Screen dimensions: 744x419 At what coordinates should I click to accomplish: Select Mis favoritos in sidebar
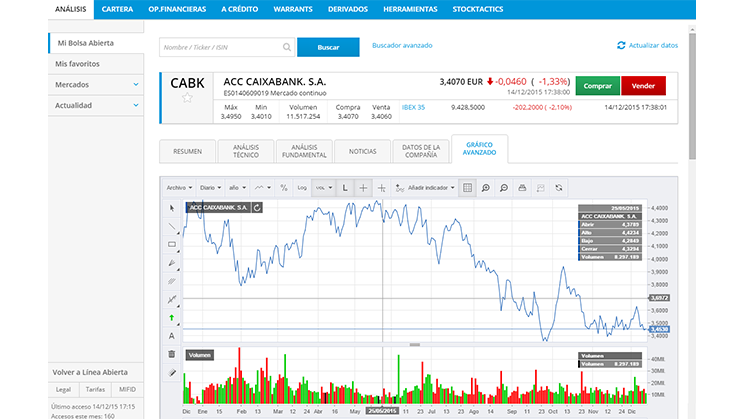pyautogui.click(x=96, y=64)
